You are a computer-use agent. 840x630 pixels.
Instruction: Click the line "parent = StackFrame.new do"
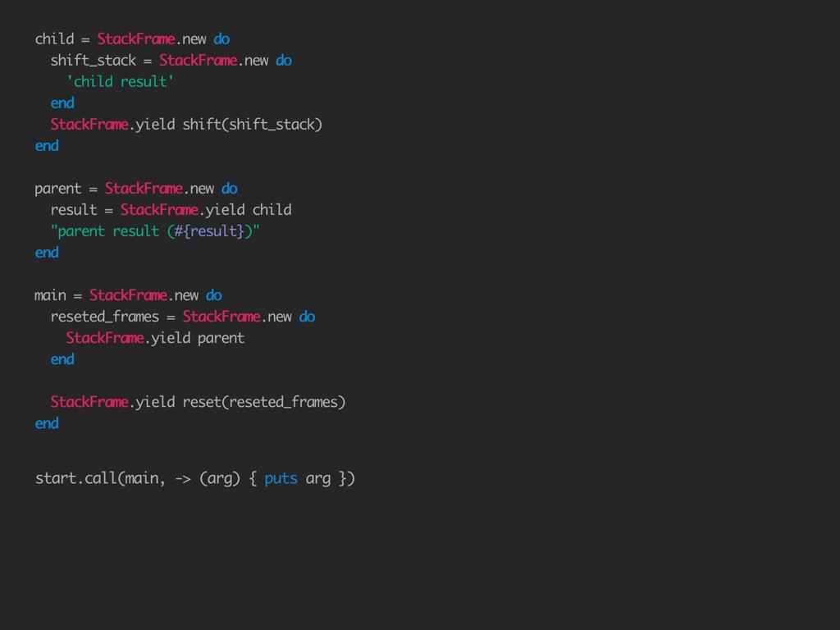[136, 189]
